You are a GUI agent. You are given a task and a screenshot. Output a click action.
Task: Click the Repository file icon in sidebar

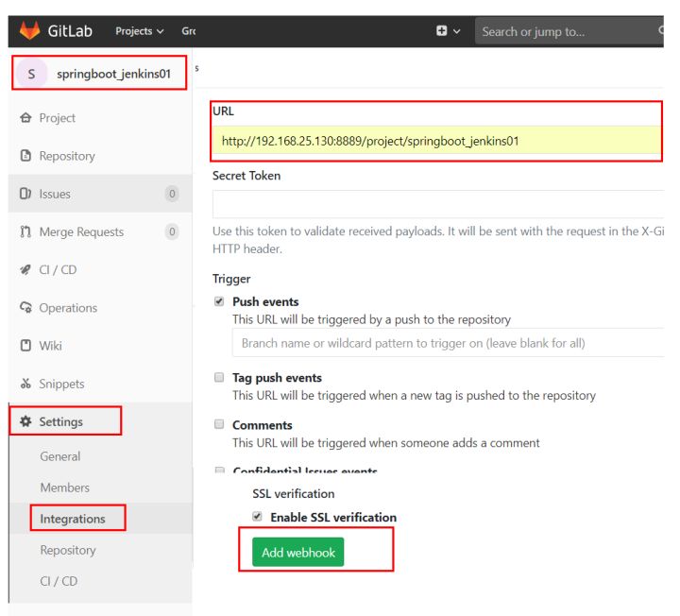click(25, 155)
